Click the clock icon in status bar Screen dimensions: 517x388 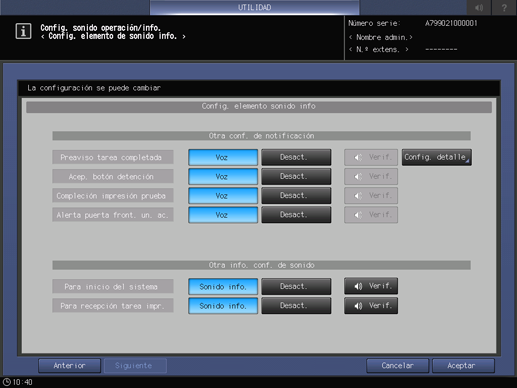[6, 382]
